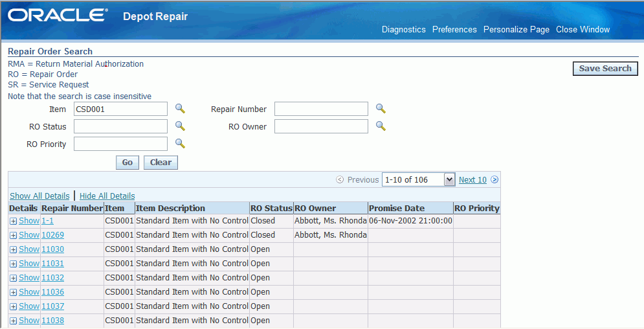Click the Go button
The image size is (644, 329).
click(x=128, y=163)
